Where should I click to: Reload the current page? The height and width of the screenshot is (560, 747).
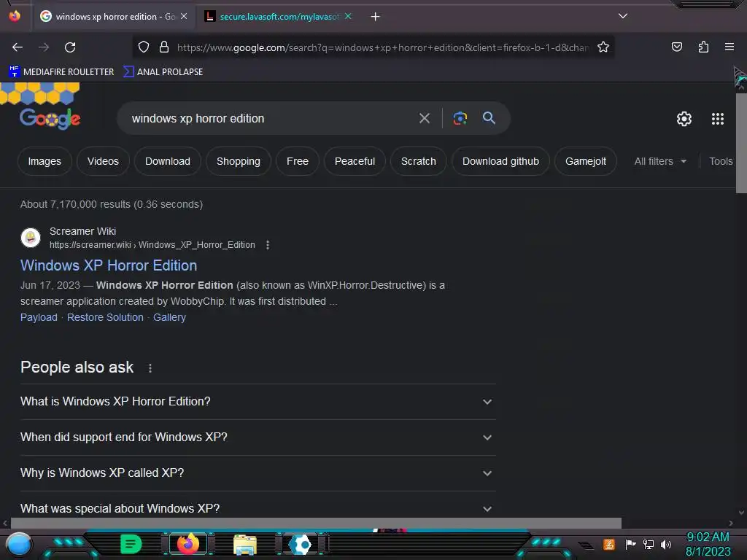pos(71,47)
